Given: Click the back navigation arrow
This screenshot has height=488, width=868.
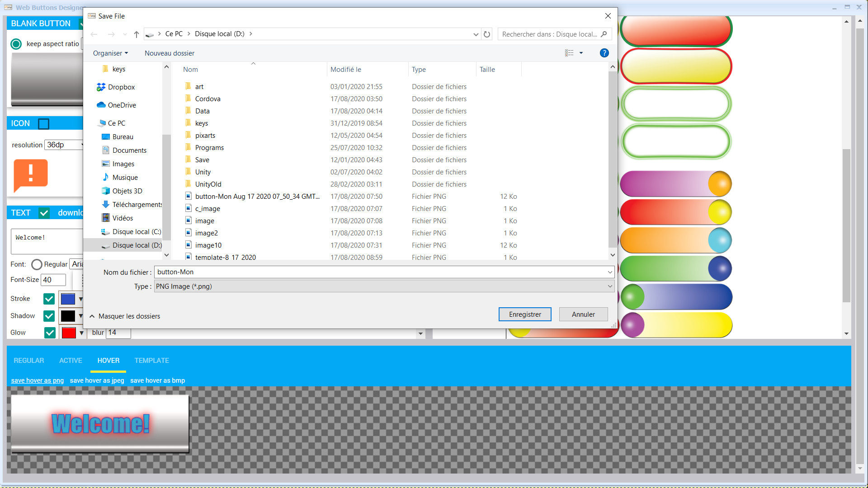Looking at the screenshot, I should pyautogui.click(x=94, y=34).
